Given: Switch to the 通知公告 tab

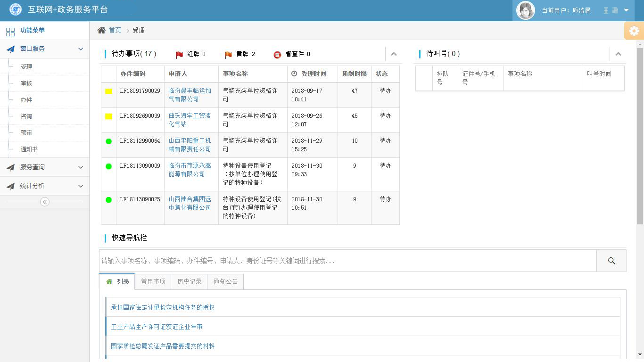Looking at the screenshot, I should click(225, 281).
